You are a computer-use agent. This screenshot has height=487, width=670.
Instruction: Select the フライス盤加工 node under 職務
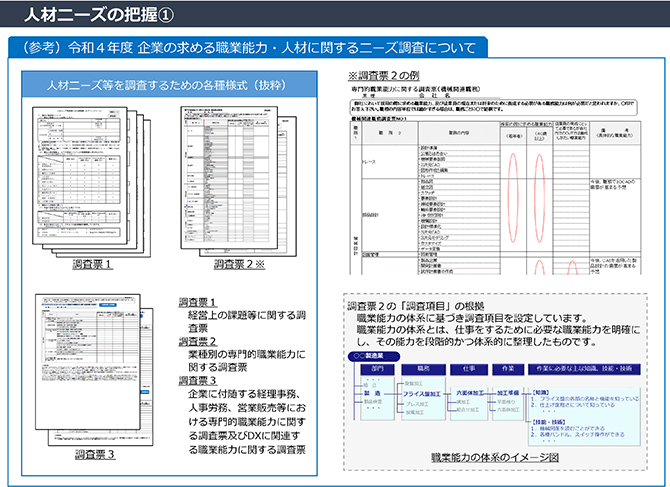(421, 394)
